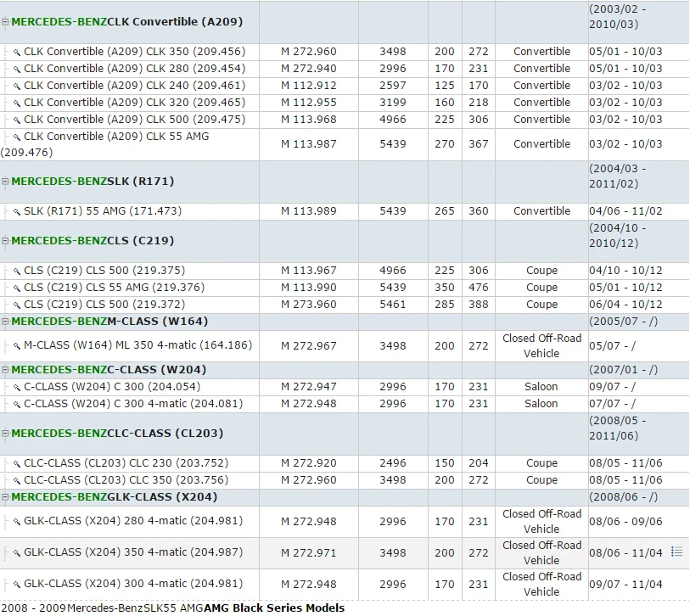Click magnifier icon beside GLK 300 4-matic
This screenshot has width=690, height=616.
click(17, 585)
